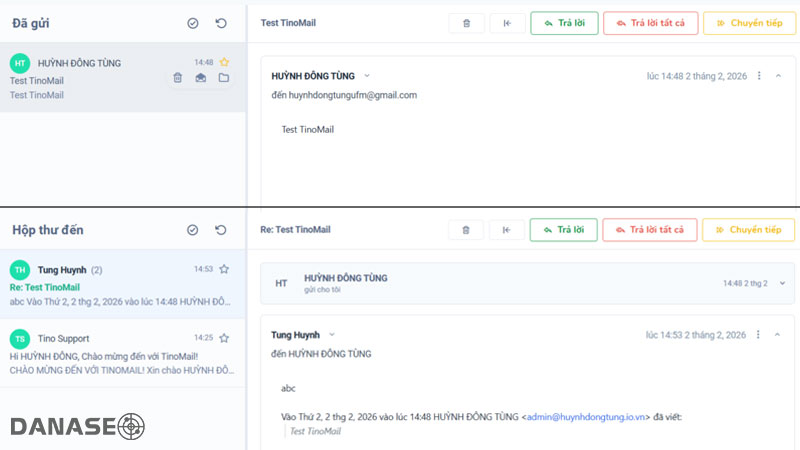This screenshot has height=450, width=800.
Task: Click Trả lời in Test TinoMail toolbar
Action: [564, 23]
